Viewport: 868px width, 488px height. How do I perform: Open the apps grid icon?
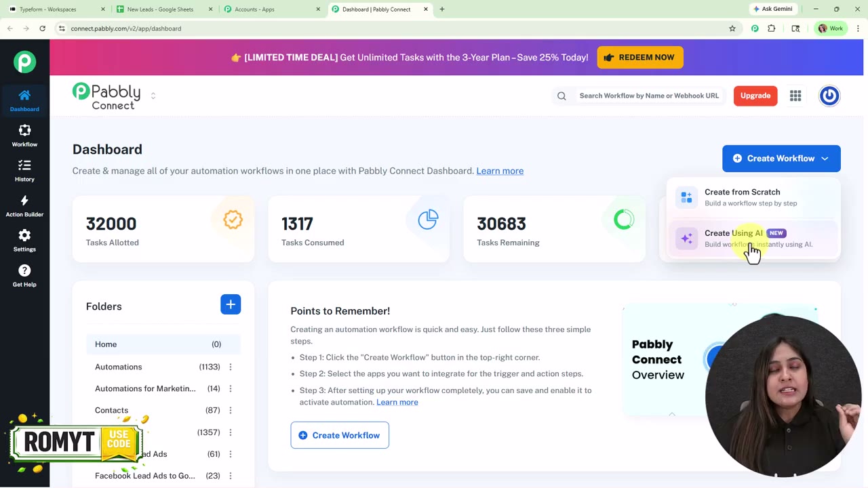795,96
